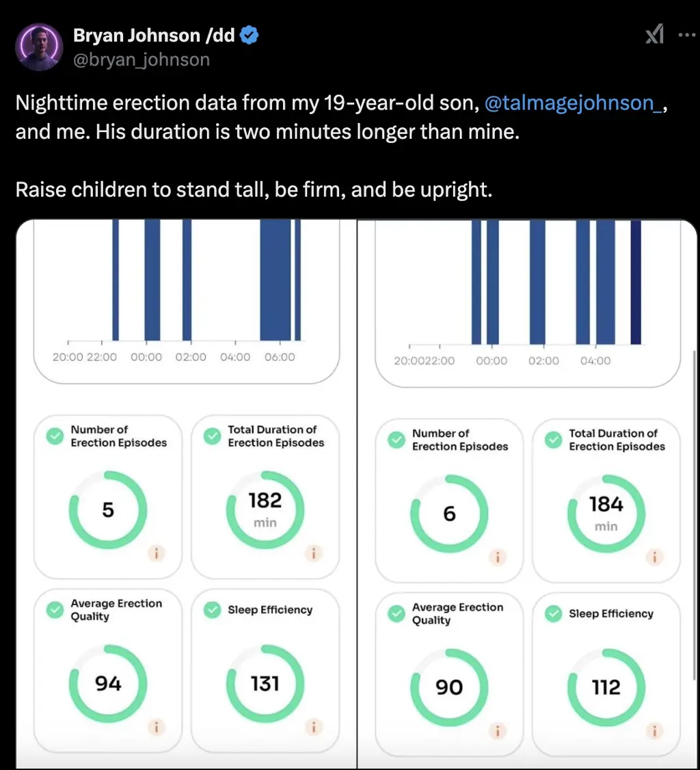Click the @bryan_johnson handle
The width and height of the screenshot is (700, 770).
(142, 59)
